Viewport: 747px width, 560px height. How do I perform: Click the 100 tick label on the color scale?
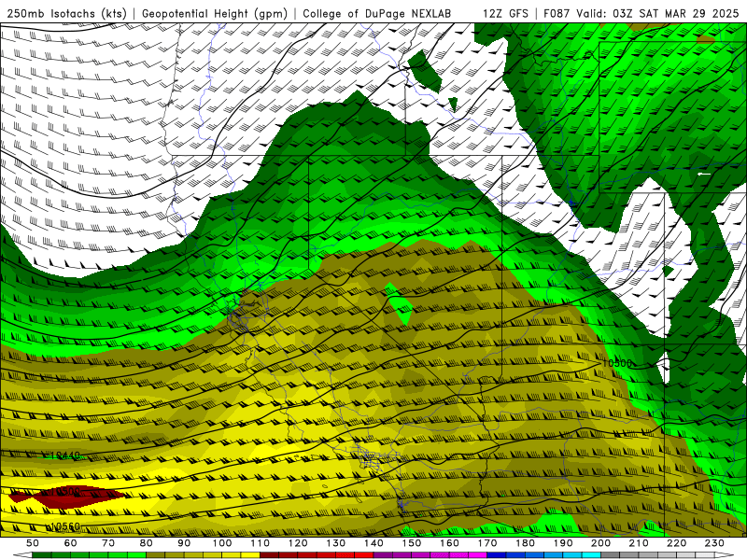(x=222, y=543)
